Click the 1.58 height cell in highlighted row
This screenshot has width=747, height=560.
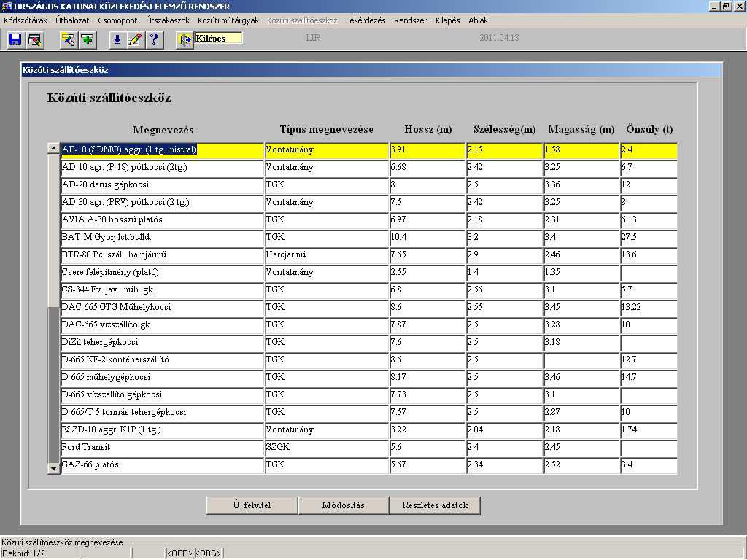(x=581, y=150)
